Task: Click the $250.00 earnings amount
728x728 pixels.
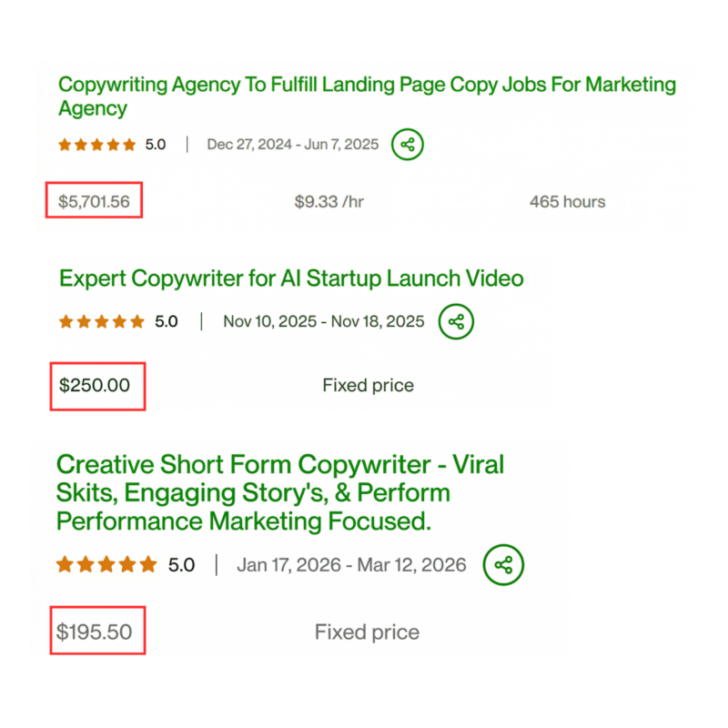Action: (x=95, y=385)
